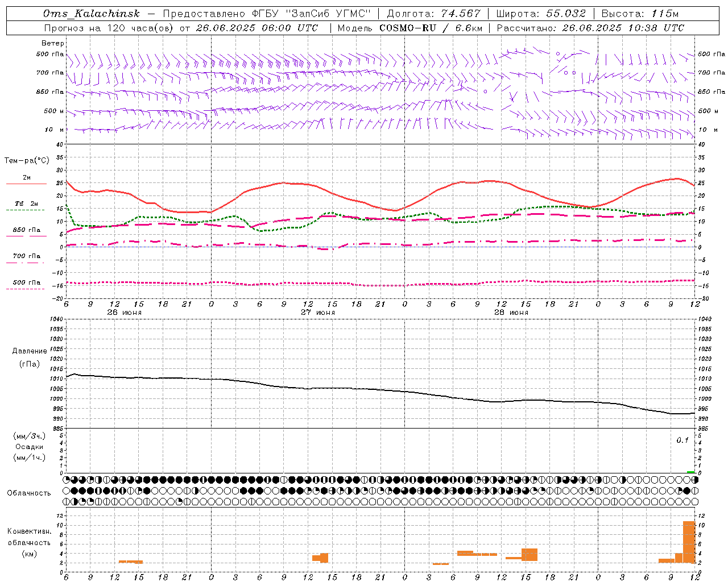Click 'Прогноз на 120 часа(ов)' forecast text

pos(109,28)
